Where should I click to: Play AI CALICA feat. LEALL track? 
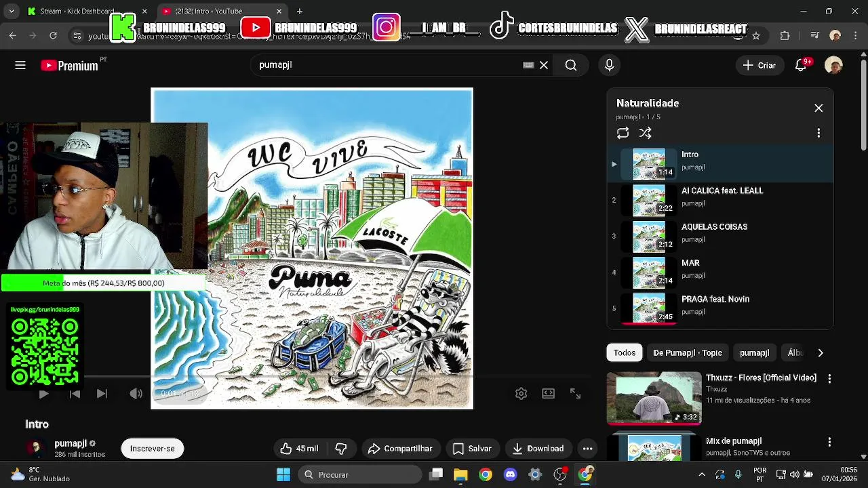click(720, 199)
